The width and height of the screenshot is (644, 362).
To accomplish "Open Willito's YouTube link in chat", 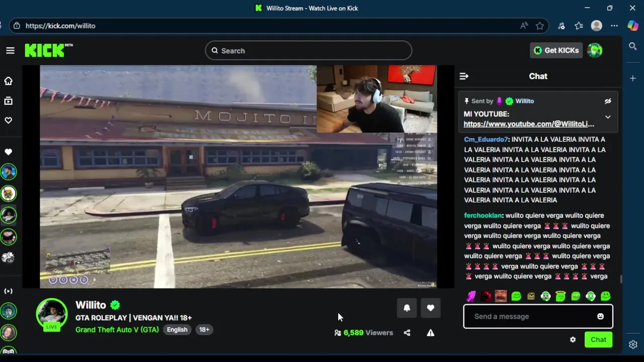I will coord(529,124).
